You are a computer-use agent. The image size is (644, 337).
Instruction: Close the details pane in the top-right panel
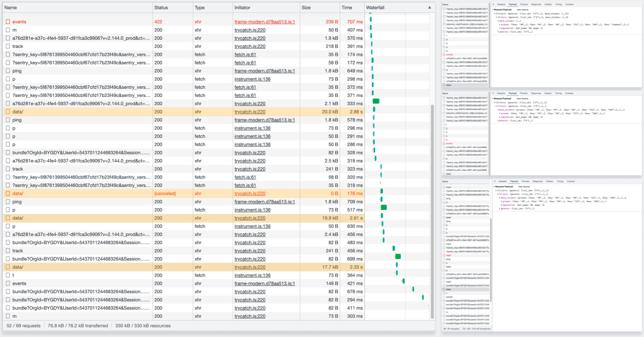(493, 4)
